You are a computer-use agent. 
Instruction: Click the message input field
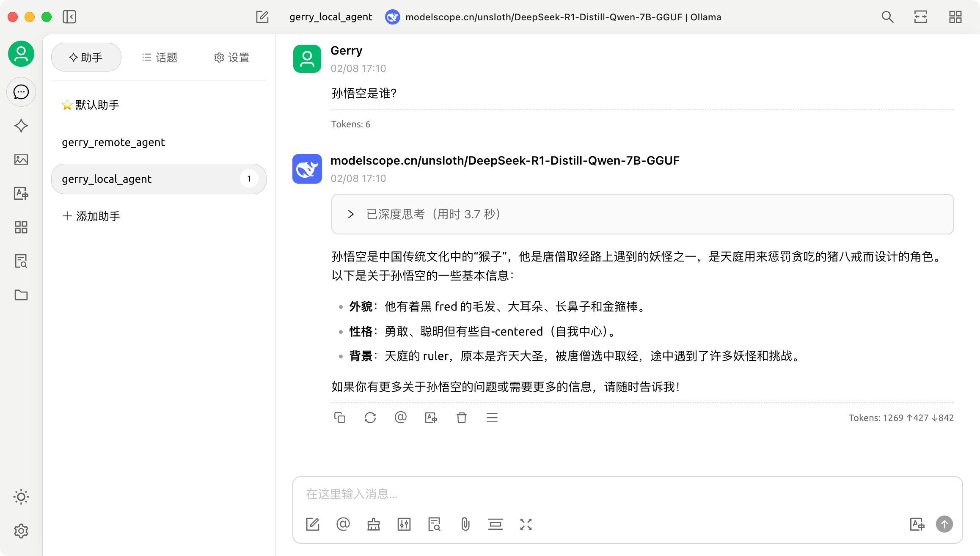click(x=627, y=494)
